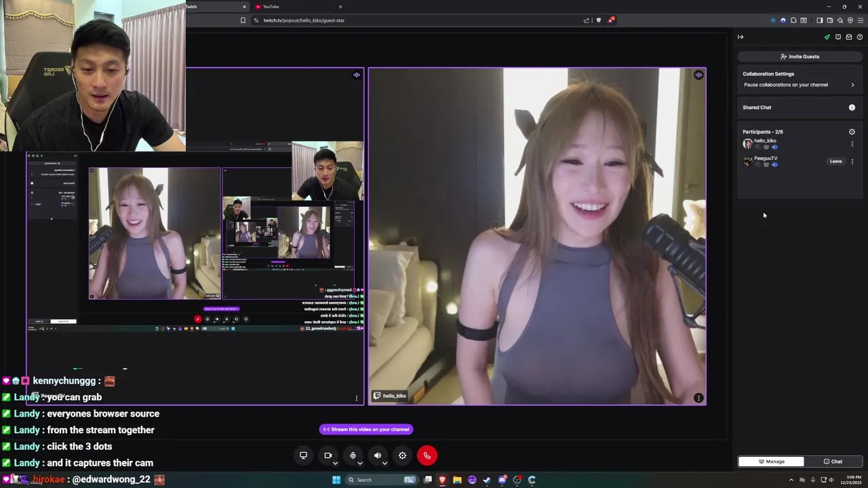Viewport: 868px width, 488px height.
Task: Toggle hello_kiko's blue audio speaker icon
Action: tap(774, 147)
